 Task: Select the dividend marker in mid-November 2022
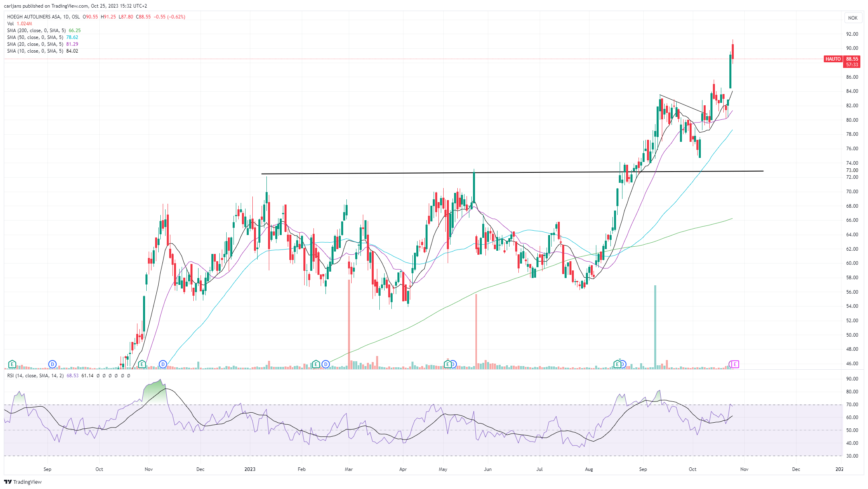pyautogui.click(x=163, y=364)
